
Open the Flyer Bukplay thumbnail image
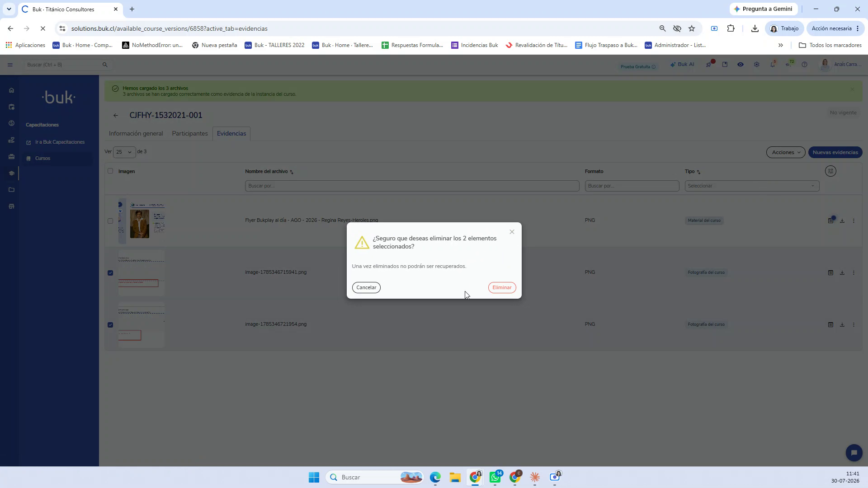coord(142,221)
